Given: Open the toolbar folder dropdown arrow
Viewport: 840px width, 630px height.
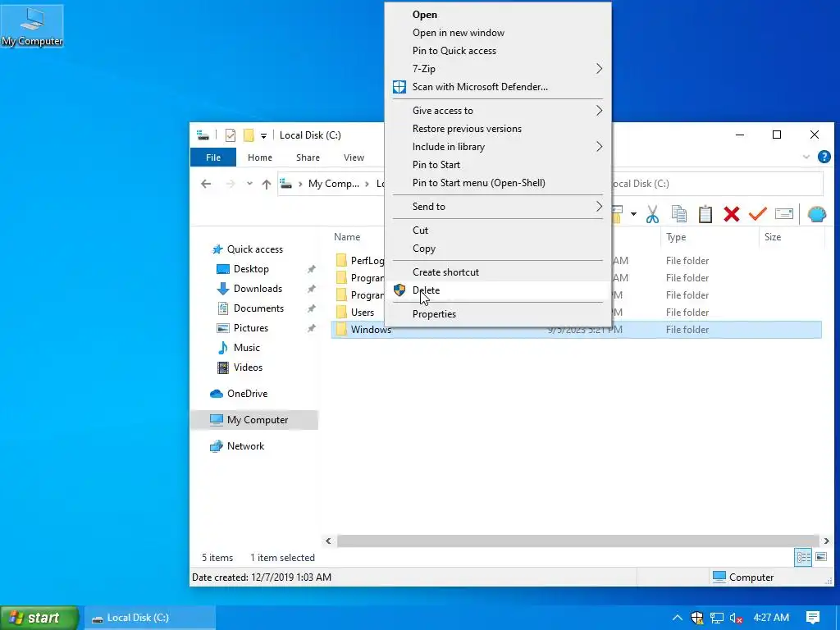Looking at the screenshot, I should (x=633, y=214).
